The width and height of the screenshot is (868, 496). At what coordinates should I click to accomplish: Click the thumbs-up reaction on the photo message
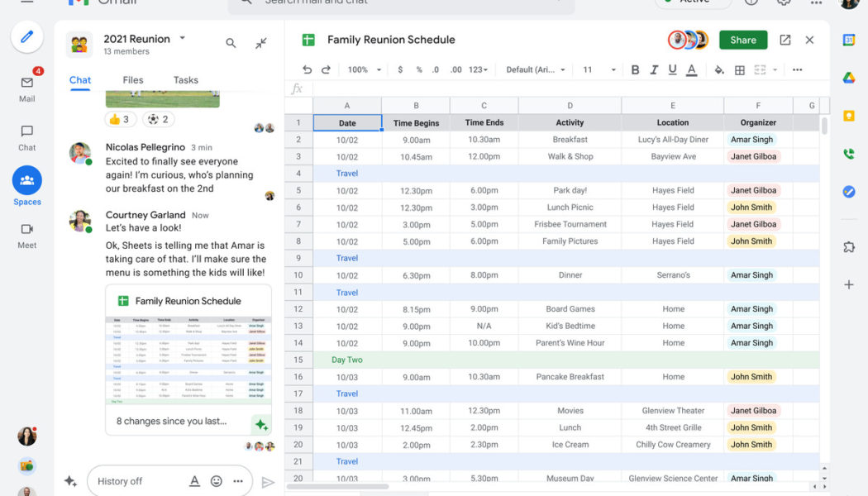120,118
